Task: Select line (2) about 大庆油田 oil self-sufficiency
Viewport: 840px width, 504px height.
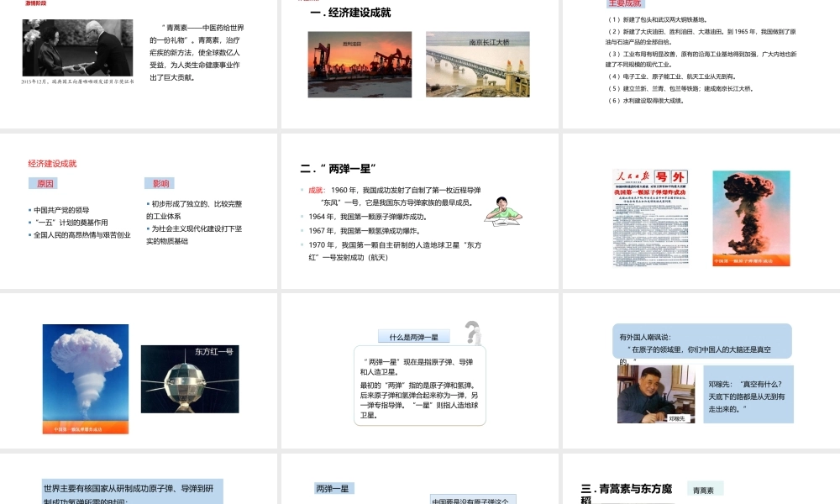Action: (701, 36)
